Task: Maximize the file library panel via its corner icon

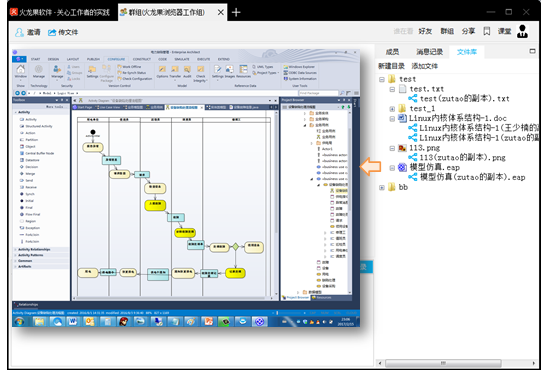Action: [x=532, y=51]
